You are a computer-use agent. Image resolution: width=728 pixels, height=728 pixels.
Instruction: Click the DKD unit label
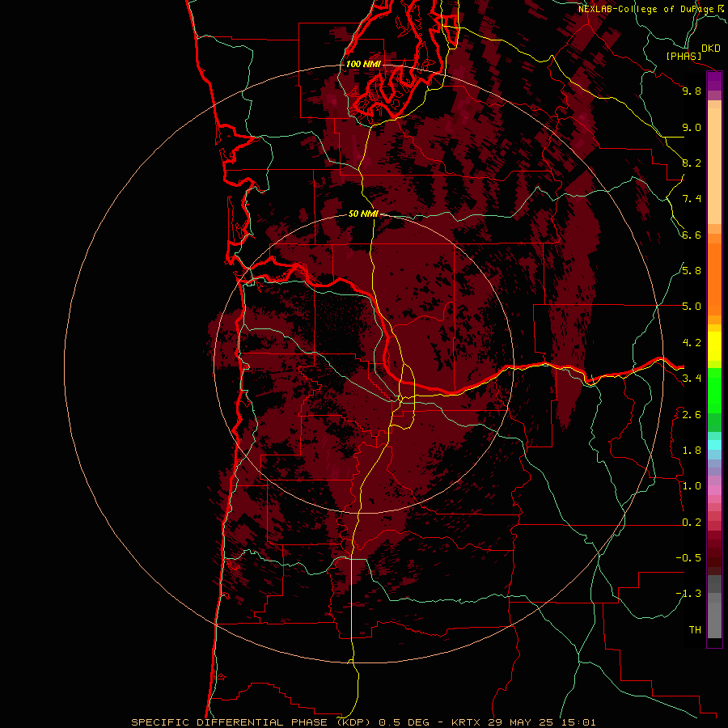pos(711,49)
